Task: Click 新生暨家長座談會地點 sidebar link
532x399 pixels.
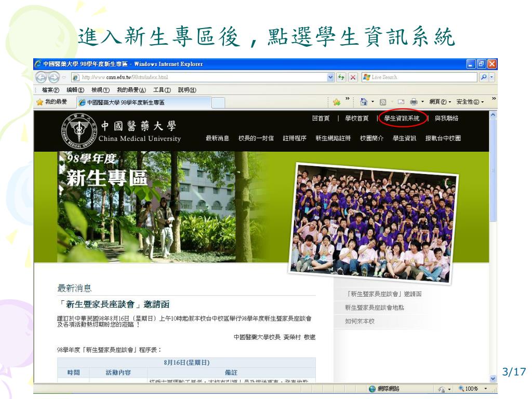Action: tap(375, 308)
